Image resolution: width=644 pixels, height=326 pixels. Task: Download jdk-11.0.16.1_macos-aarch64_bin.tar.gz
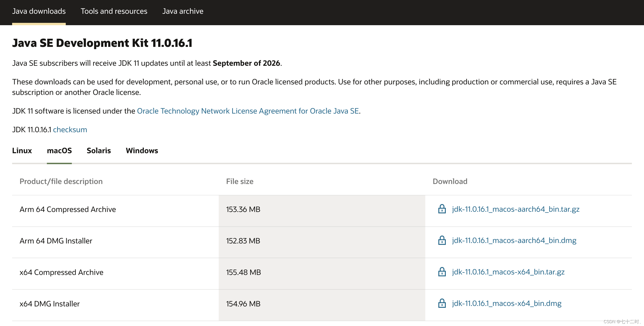[516, 209]
